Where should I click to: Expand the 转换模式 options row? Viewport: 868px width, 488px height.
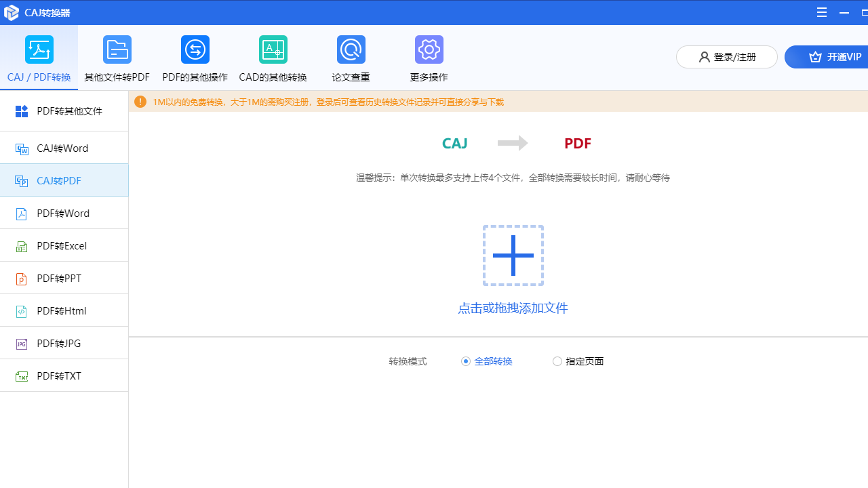click(x=408, y=361)
